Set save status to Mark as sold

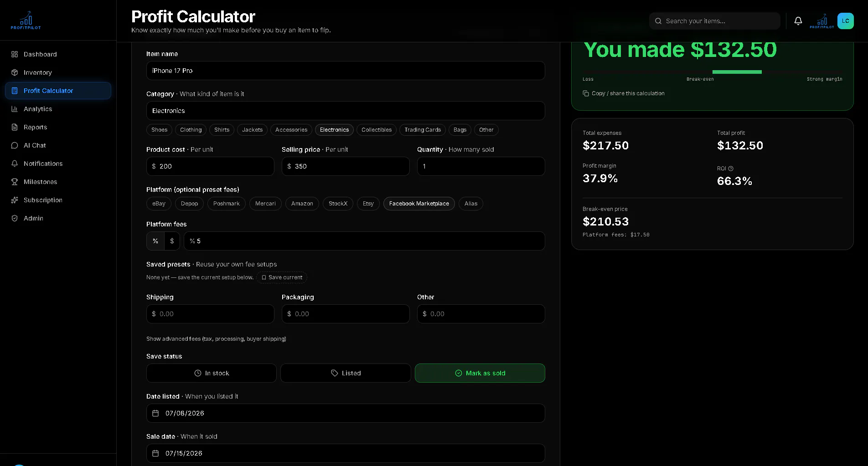(480, 373)
